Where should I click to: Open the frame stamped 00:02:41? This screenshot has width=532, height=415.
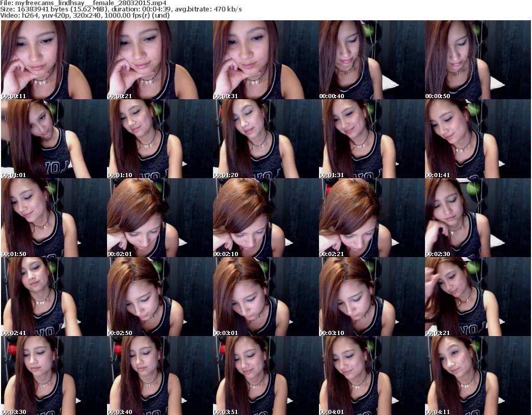(54, 297)
